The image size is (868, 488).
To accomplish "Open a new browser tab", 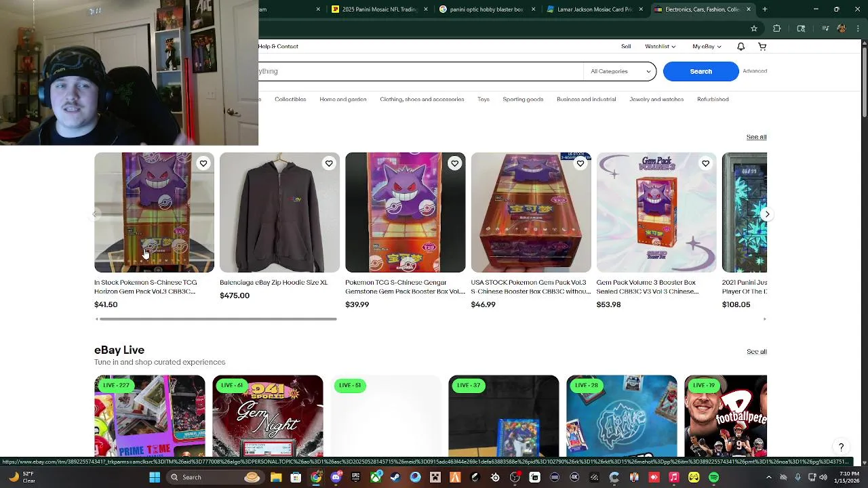I will [x=764, y=9].
